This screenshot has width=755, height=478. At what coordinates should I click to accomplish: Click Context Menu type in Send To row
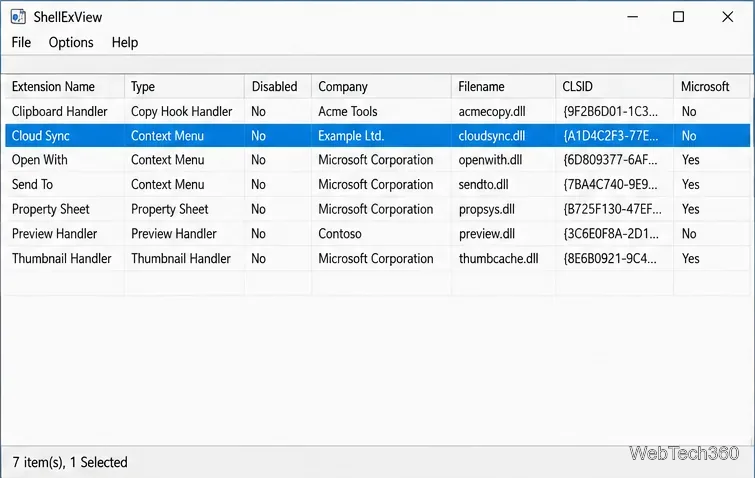pyautogui.click(x=168, y=184)
